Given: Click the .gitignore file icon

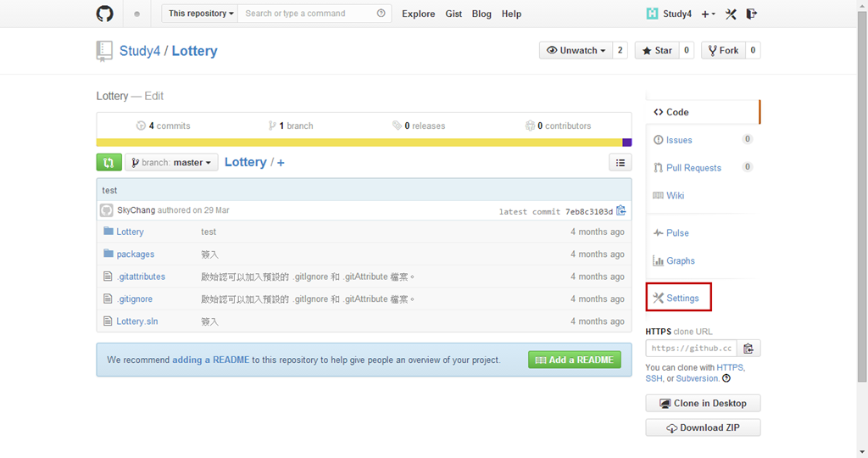Looking at the screenshot, I should tap(108, 299).
